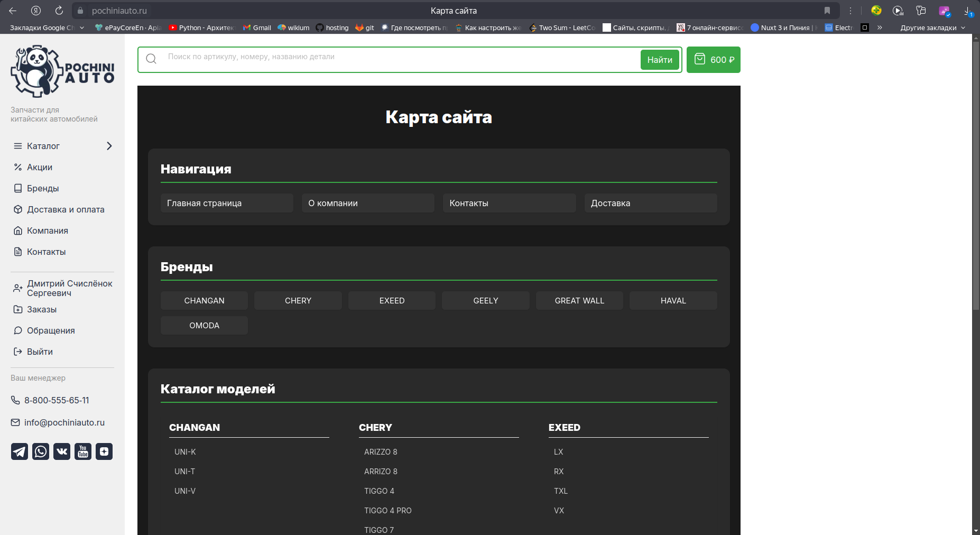Viewport: 980px width, 535px height.
Task: Open the purple picture extension icon
Action: click(x=944, y=11)
